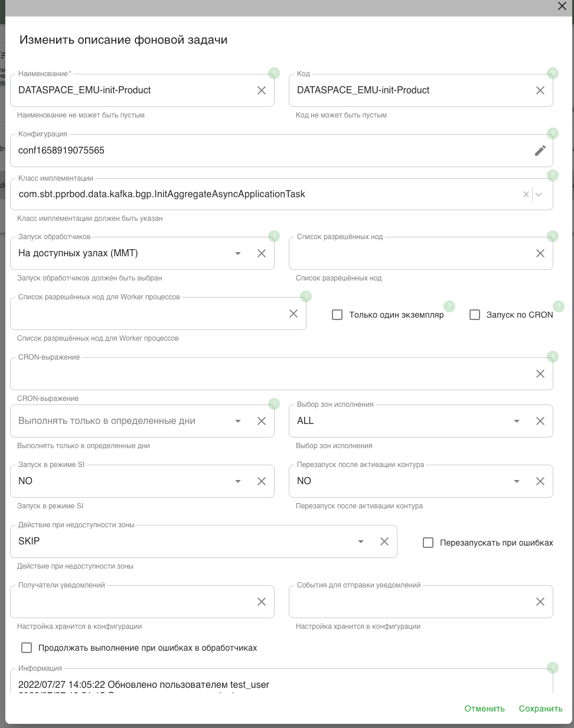The image size is (574, 728).
Task: Open the Класс имплементации chevron dropdown
Action: (x=539, y=194)
